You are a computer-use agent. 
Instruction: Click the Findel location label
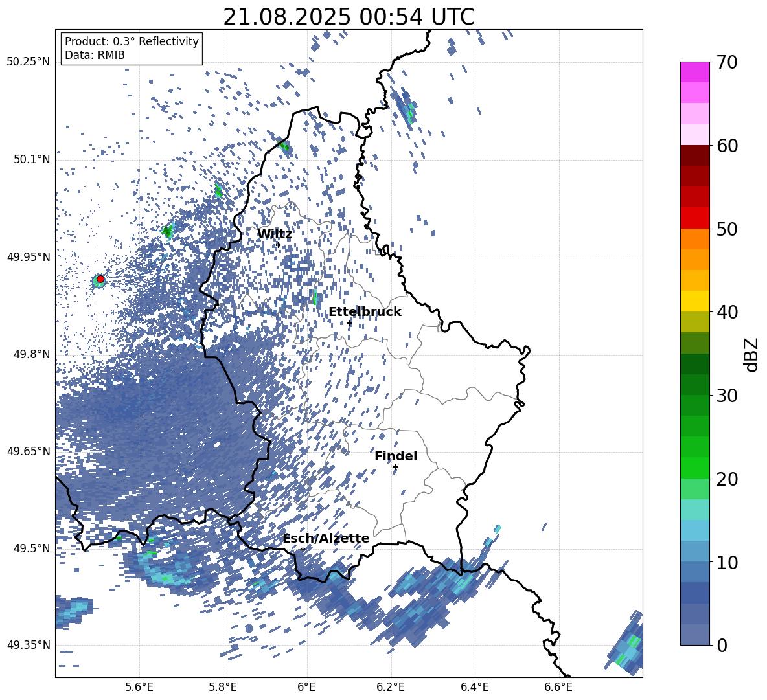[396, 456]
